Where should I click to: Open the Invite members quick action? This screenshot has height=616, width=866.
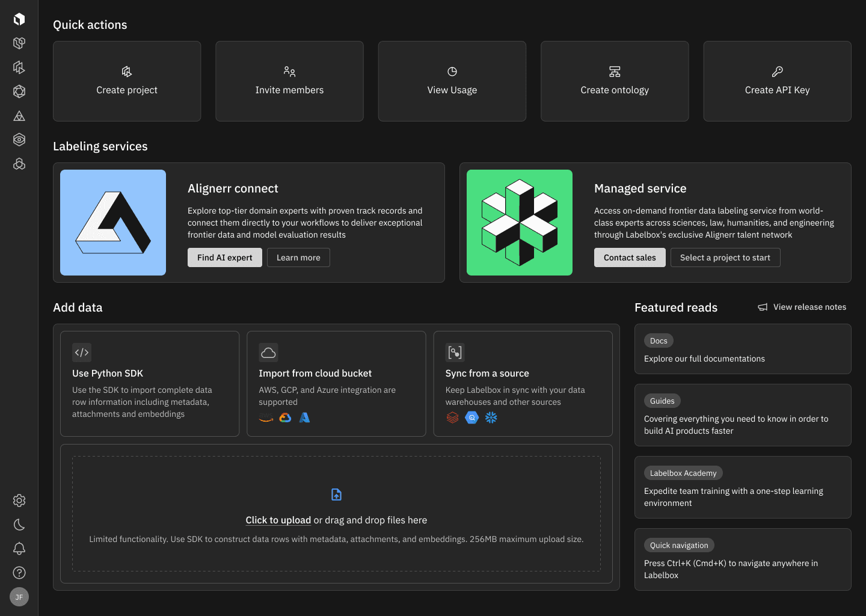pos(289,81)
